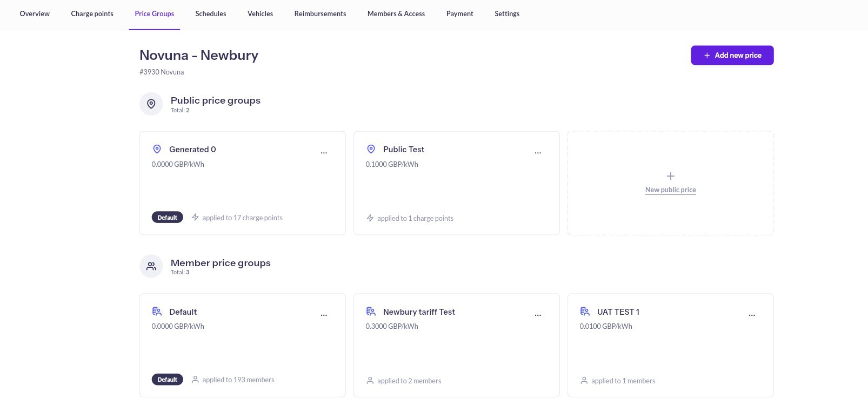Show options for the Default member price group
This screenshot has width=868, height=399.
click(324, 315)
